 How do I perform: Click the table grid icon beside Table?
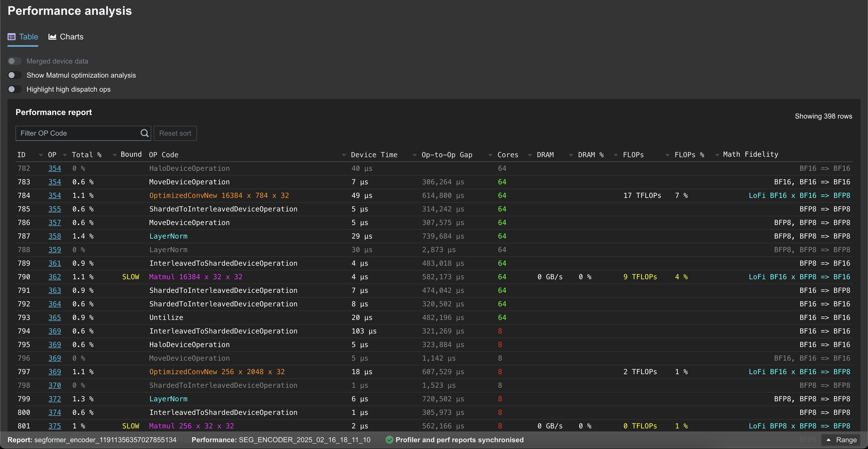(12, 36)
